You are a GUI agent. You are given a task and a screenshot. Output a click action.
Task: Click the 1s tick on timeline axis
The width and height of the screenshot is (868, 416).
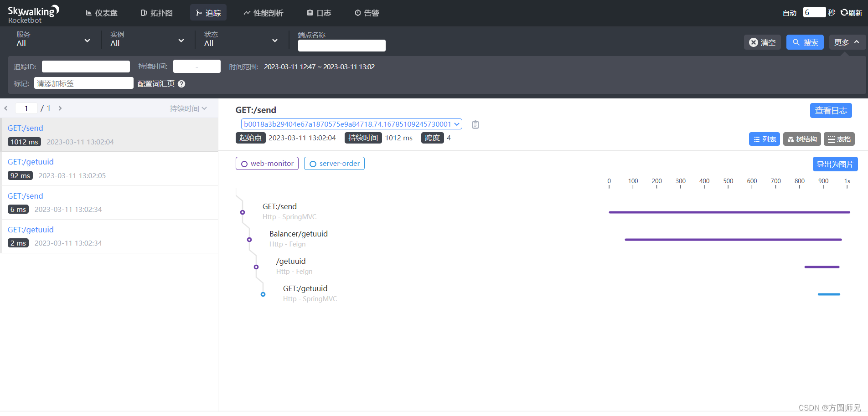click(847, 181)
